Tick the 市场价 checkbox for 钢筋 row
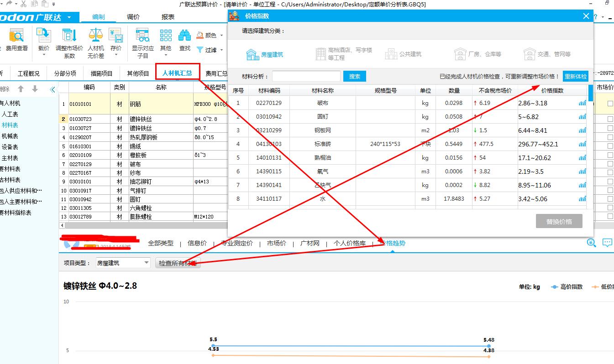The image size is (614, 364). point(610,104)
